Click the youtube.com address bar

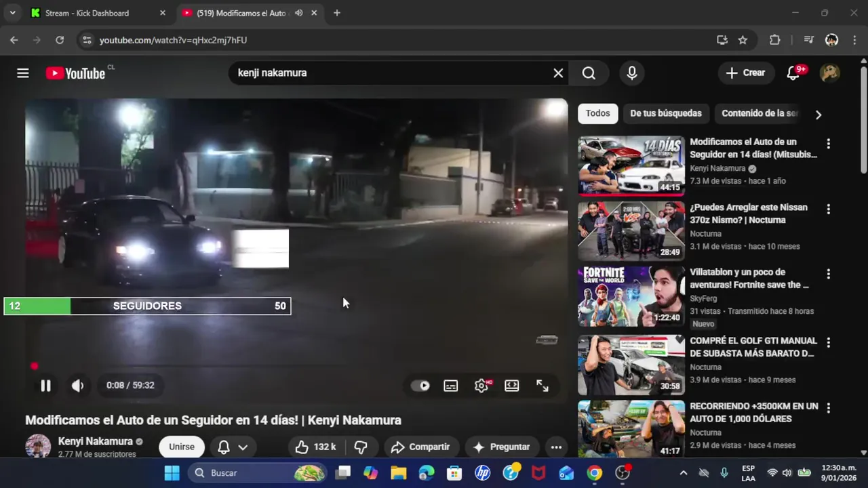point(400,40)
